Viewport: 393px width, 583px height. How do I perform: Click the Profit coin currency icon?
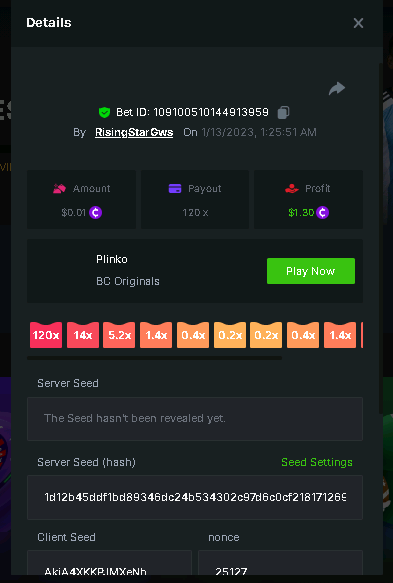tap(322, 212)
